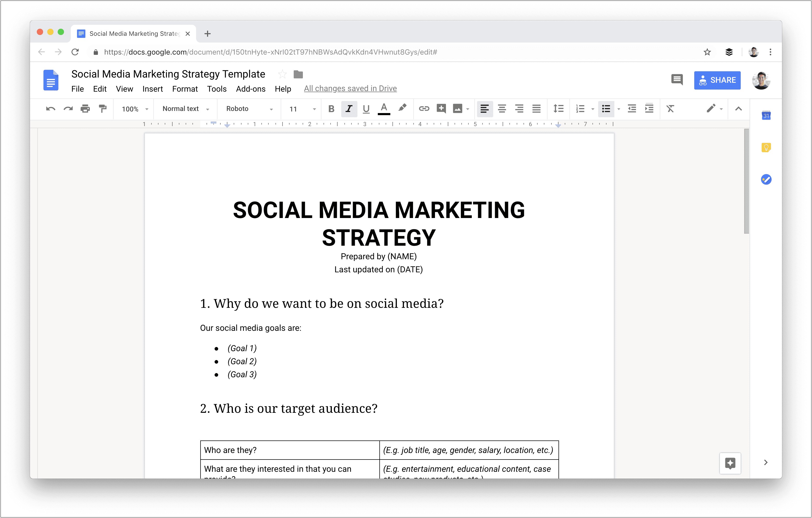Image resolution: width=812 pixels, height=518 pixels.
Task: Toggle bulleted list
Action: pyautogui.click(x=606, y=109)
